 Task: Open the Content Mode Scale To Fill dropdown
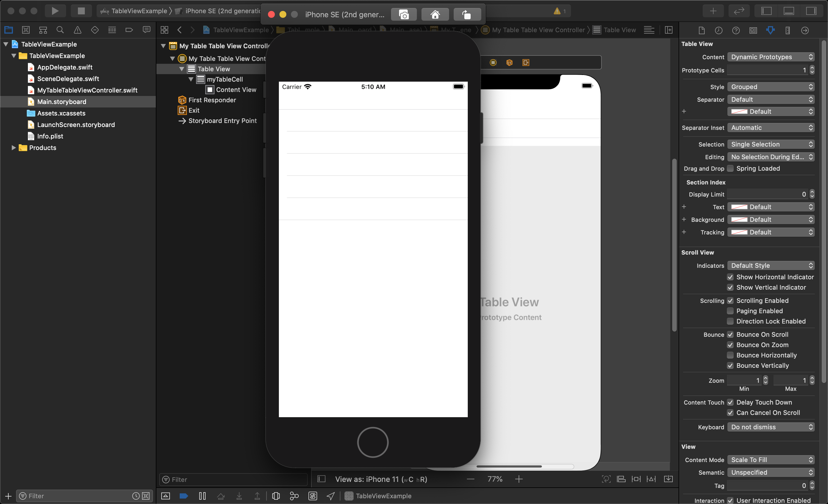click(771, 460)
